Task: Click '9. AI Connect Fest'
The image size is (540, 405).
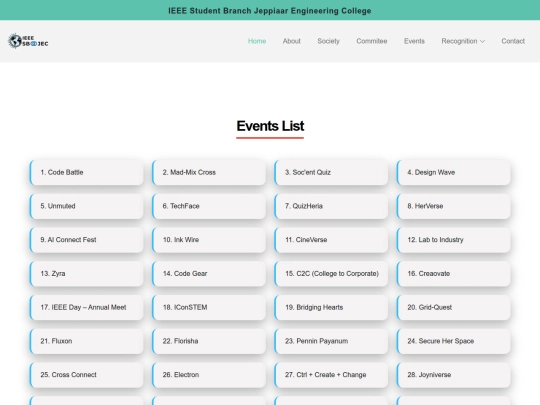Action: pyautogui.click(x=86, y=240)
